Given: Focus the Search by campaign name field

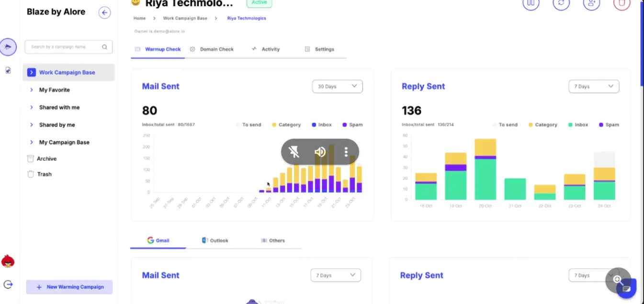Looking at the screenshot, I should (x=68, y=47).
